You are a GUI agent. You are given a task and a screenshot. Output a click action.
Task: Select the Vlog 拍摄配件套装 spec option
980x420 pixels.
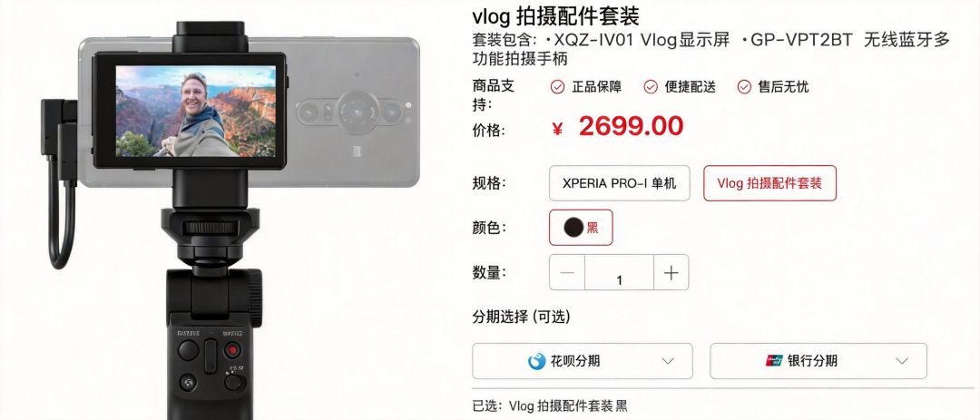(x=769, y=184)
